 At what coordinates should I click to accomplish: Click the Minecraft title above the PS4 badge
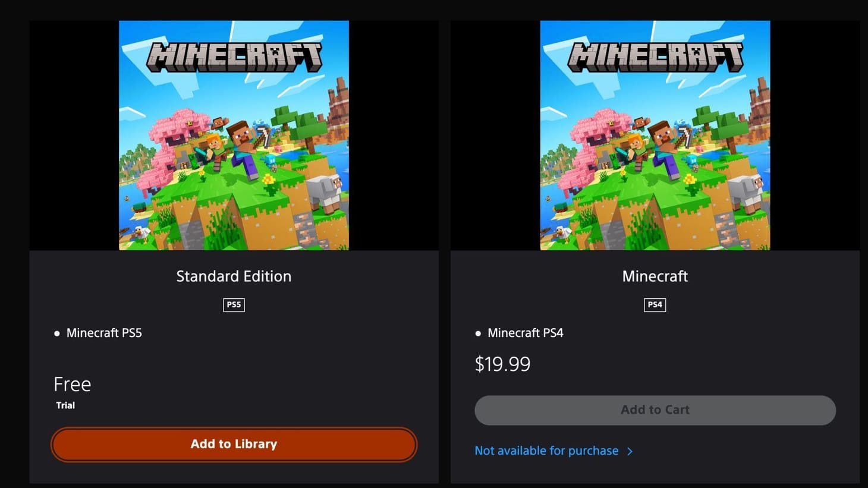coord(655,276)
